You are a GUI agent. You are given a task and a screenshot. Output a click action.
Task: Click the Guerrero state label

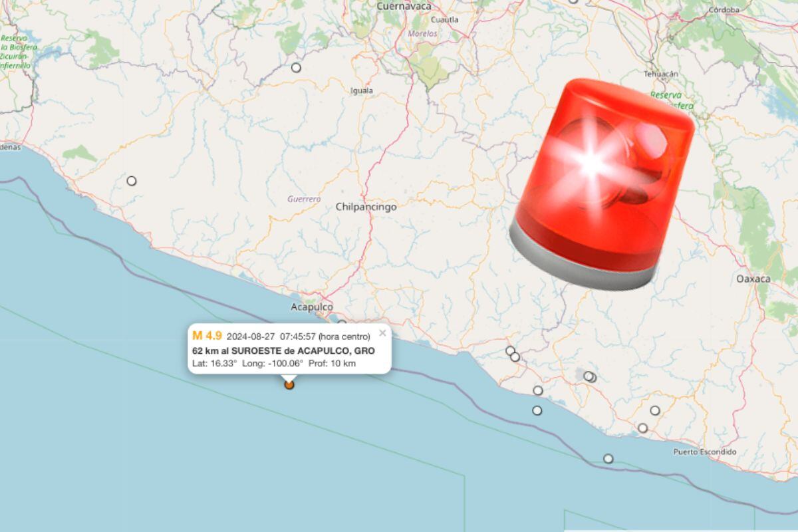tap(304, 199)
